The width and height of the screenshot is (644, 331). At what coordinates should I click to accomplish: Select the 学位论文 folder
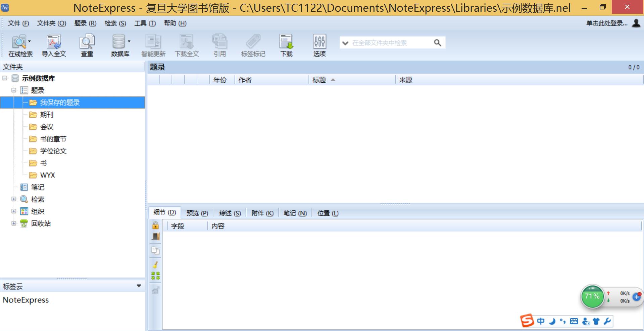(53, 151)
